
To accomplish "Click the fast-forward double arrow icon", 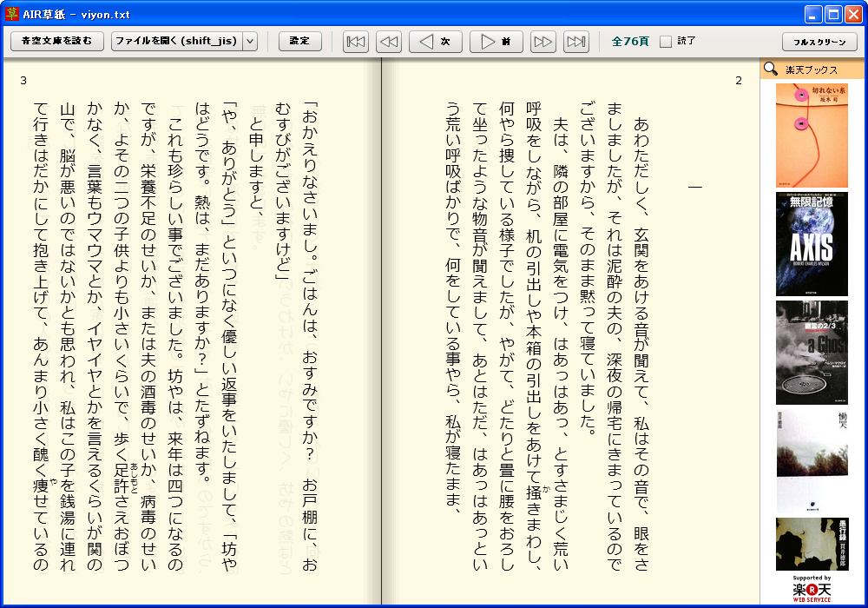I will pos(542,41).
